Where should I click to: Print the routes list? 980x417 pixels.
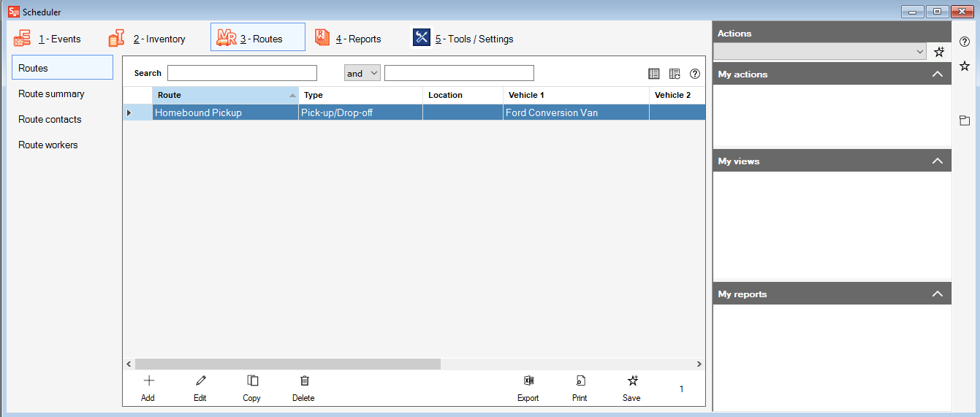[580, 381]
